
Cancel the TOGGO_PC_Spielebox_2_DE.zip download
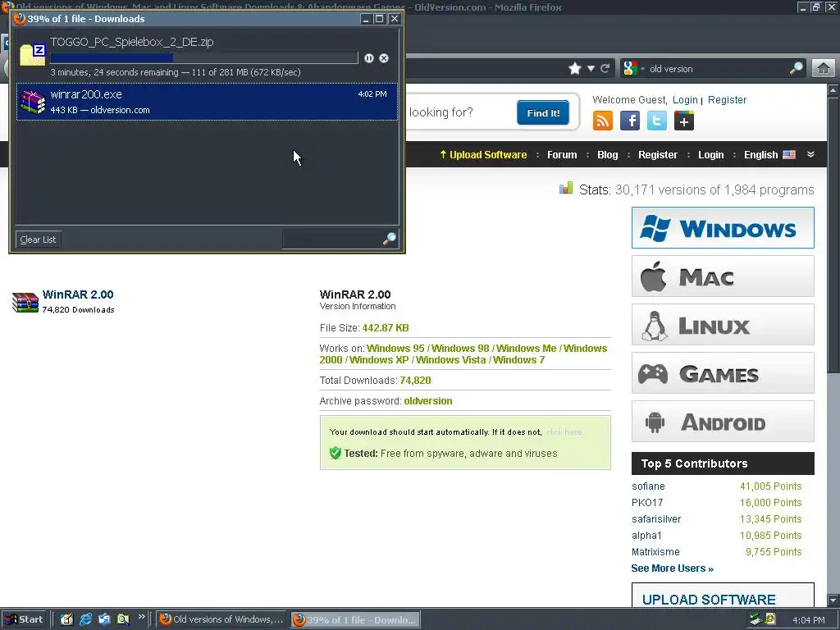pos(384,58)
